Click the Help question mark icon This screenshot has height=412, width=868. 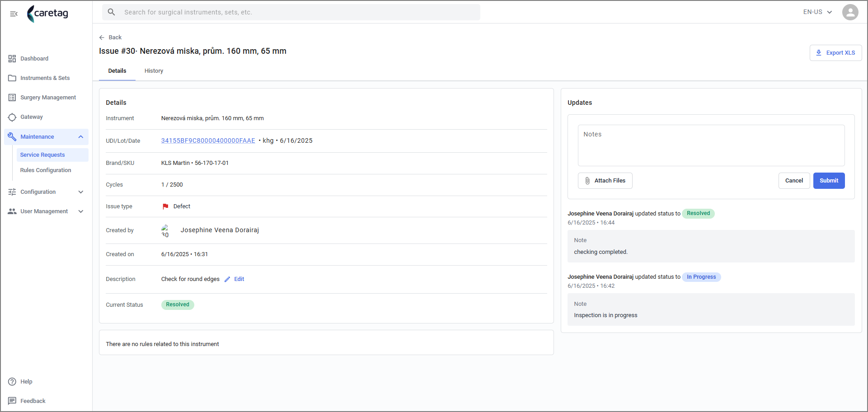point(12,382)
